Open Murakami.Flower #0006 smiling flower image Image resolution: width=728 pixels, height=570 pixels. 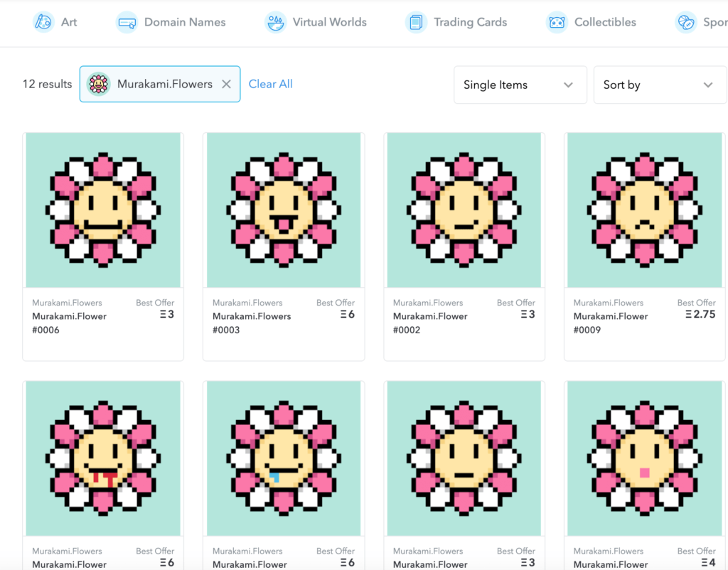coord(103,210)
